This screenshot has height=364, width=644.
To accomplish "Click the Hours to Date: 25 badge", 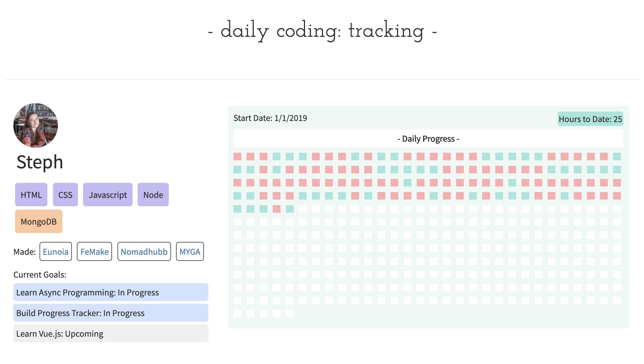I will tap(590, 119).
